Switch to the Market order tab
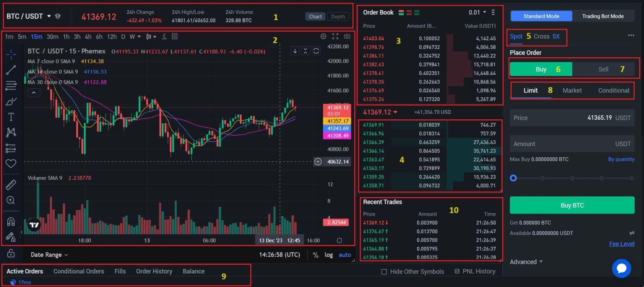 click(572, 91)
